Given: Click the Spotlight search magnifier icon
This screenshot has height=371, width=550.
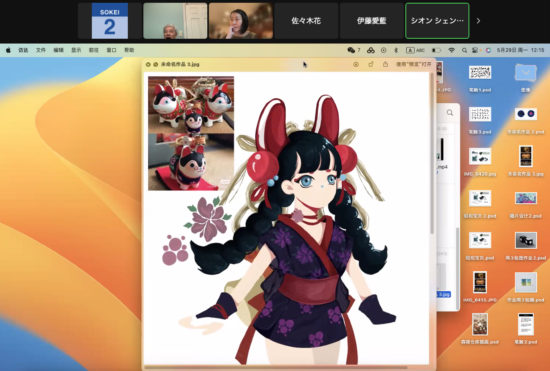Looking at the screenshot, I should pos(464,50).
